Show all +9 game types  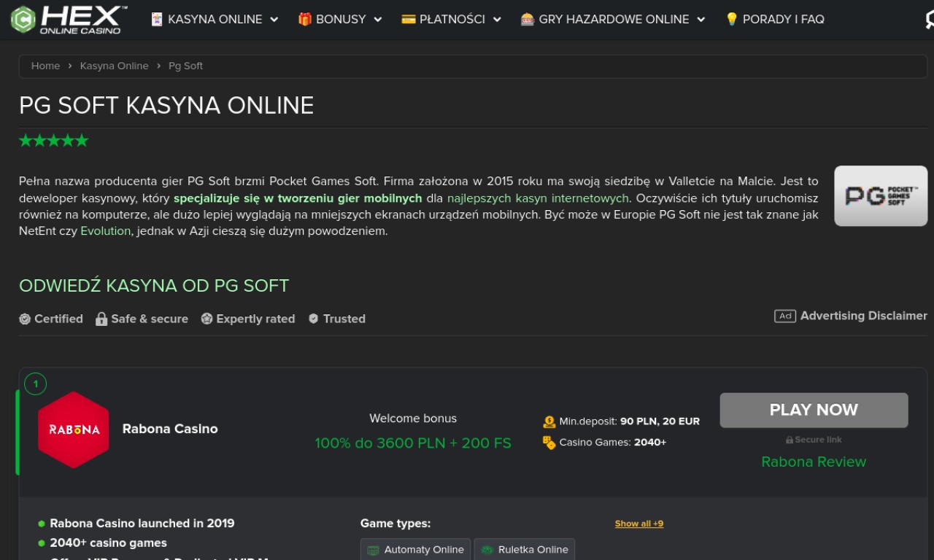click(639, 524)
